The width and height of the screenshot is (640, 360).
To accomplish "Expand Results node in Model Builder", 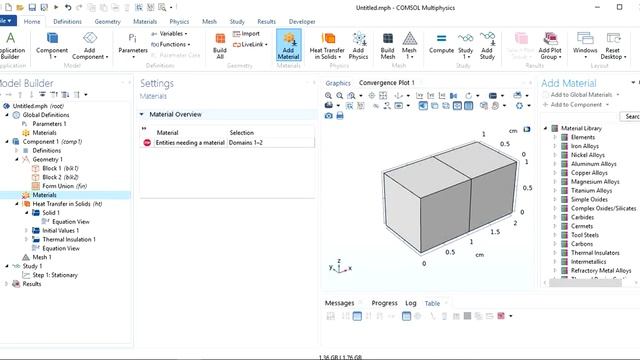I will pos(6,284).
